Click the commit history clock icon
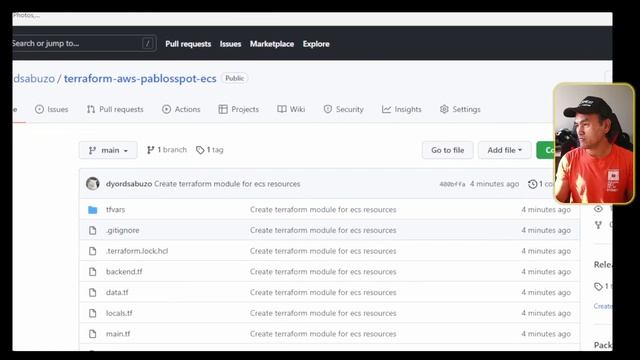Viewport: 640px width, 360px height. pyautogui.click(x=532, y=184)
